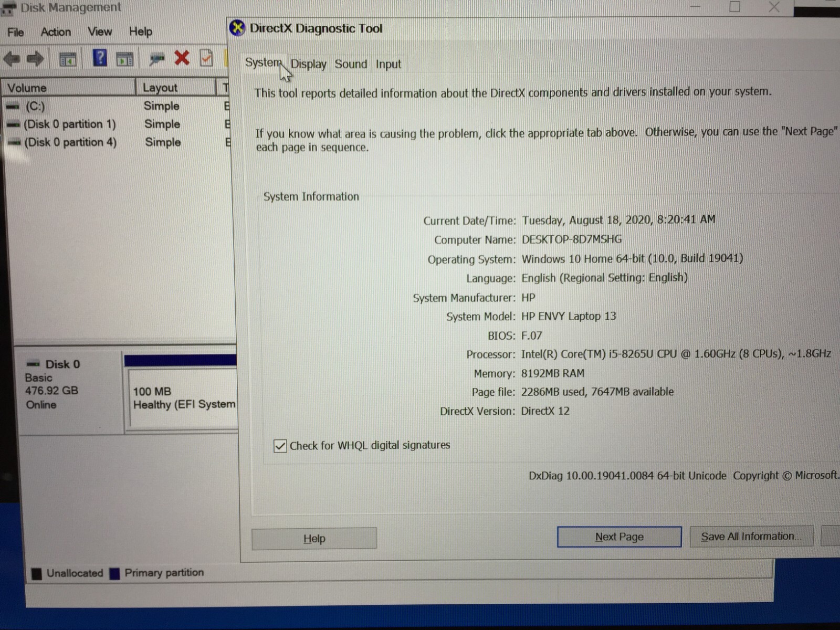Viewport: 840px width, 630px height.
Task: Click the Unallocated black legend swatch
Action: coord(37,574)
